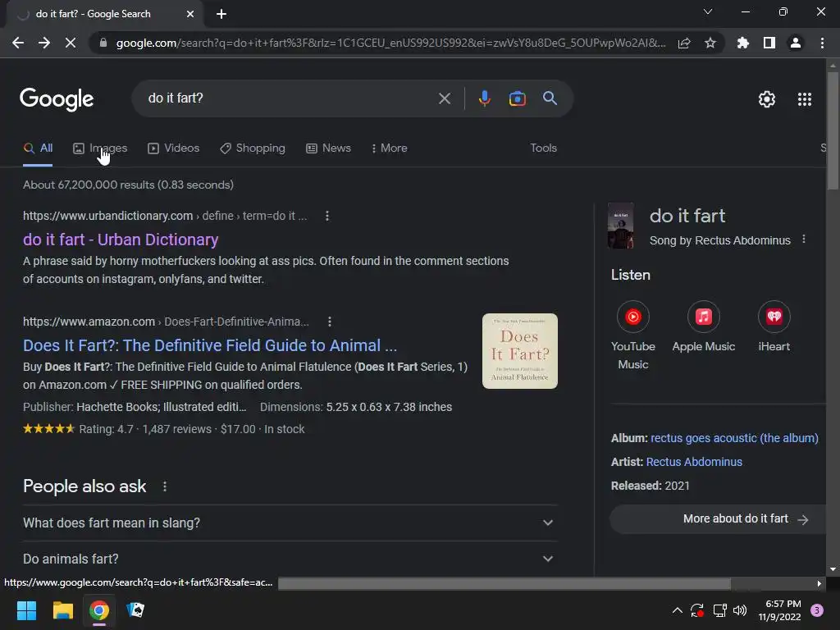840x630 pixels.
Task: Open 'Does It Fart?: The Definitive Field Guide' link
Action: (x=210, y=345)
